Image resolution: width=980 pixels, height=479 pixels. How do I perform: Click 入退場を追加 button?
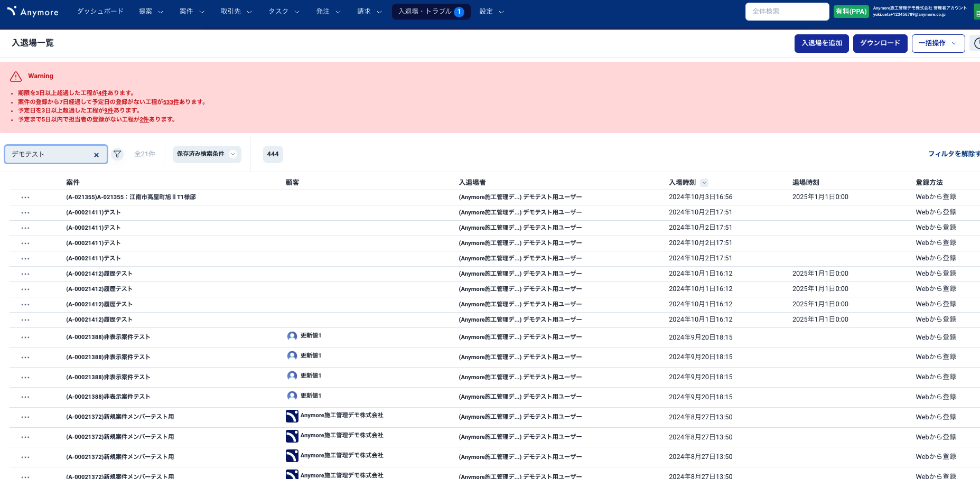(822, 43)
